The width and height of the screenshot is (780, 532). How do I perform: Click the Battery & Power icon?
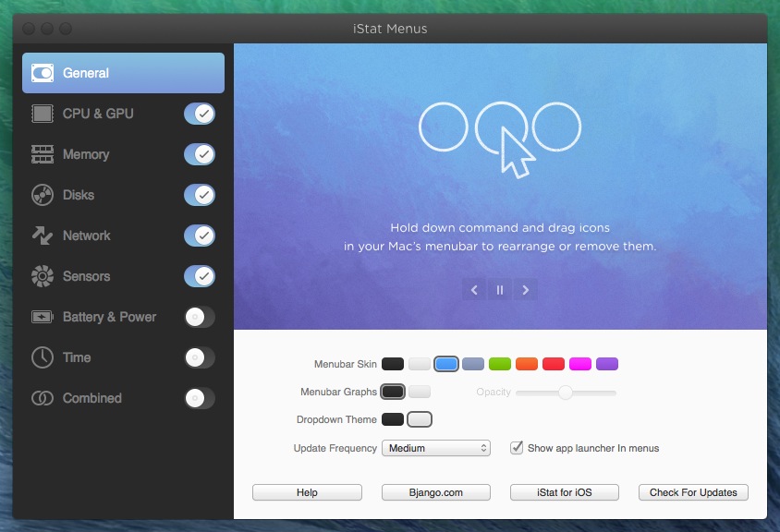coord(43,317)
